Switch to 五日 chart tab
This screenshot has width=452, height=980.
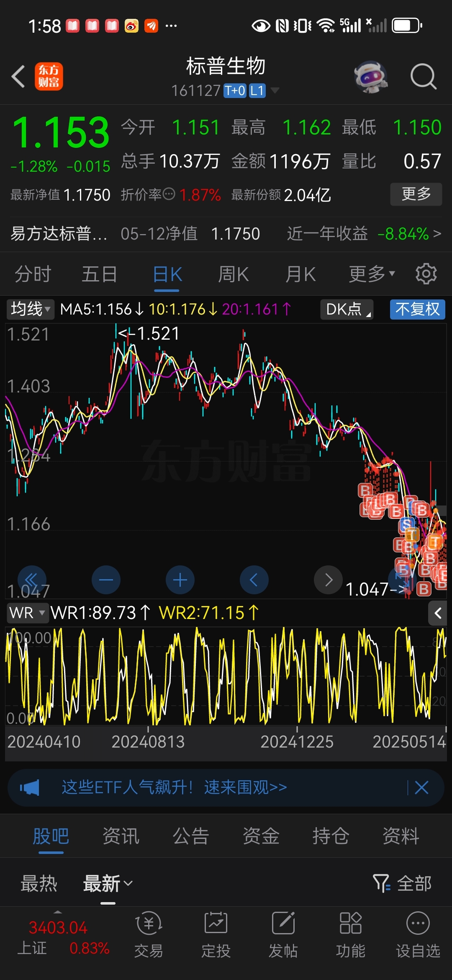coord(100,274)
